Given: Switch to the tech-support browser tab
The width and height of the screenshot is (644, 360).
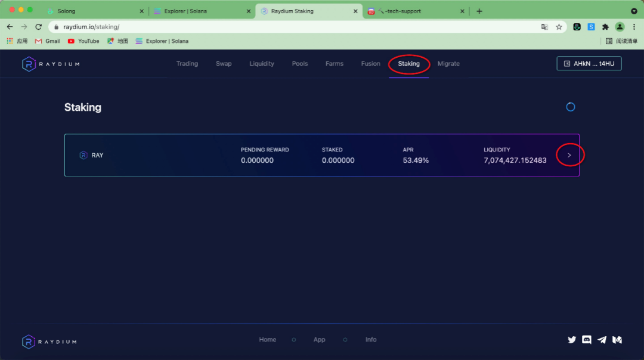Looking at the screenshot, I should (415, 11).
